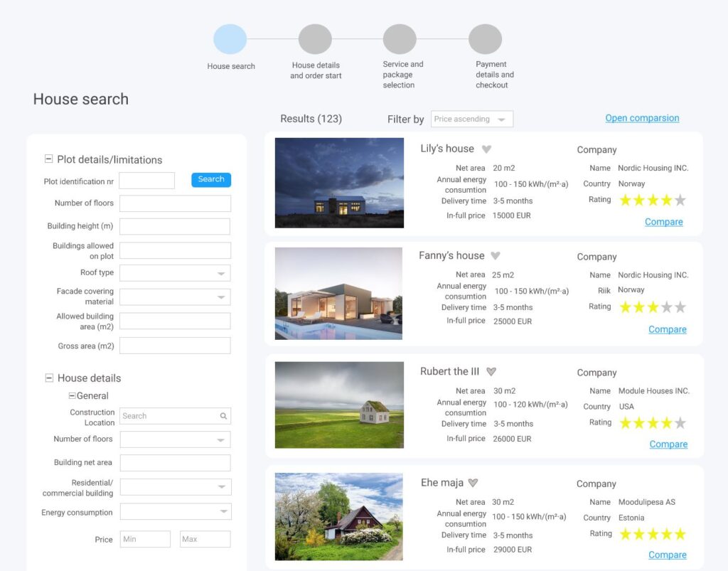The height and width of the screenshot is (571, 728).
Task: Go to House details and order start step
Action: point(315,39)
